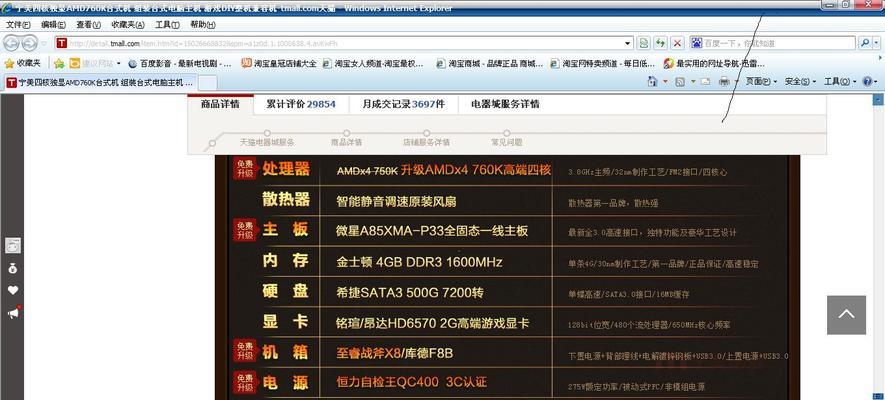Click 恒力自检王QC400 3C认证 text

click(x=411, y=383)
